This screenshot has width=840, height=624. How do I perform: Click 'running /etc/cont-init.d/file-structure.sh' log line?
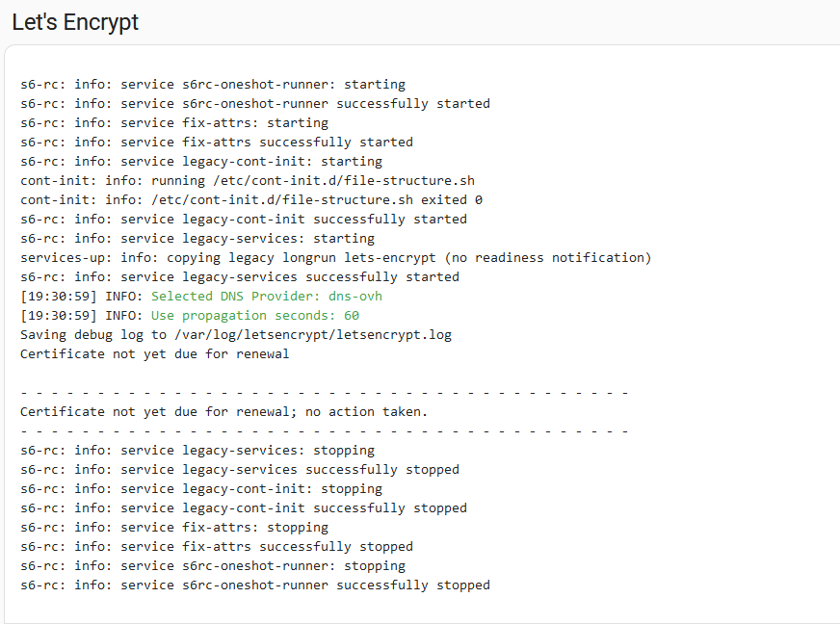248,180
